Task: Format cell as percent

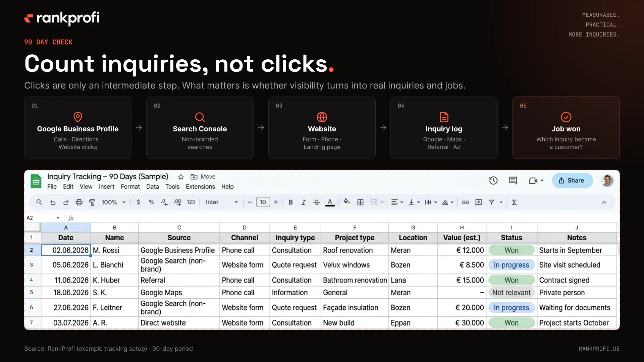Action: 151,202
